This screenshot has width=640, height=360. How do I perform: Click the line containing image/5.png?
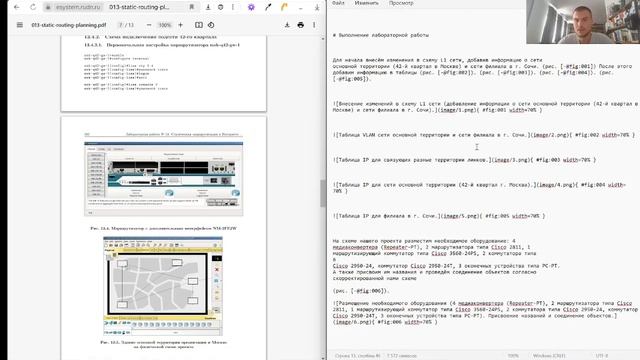[x=439, y=216]
